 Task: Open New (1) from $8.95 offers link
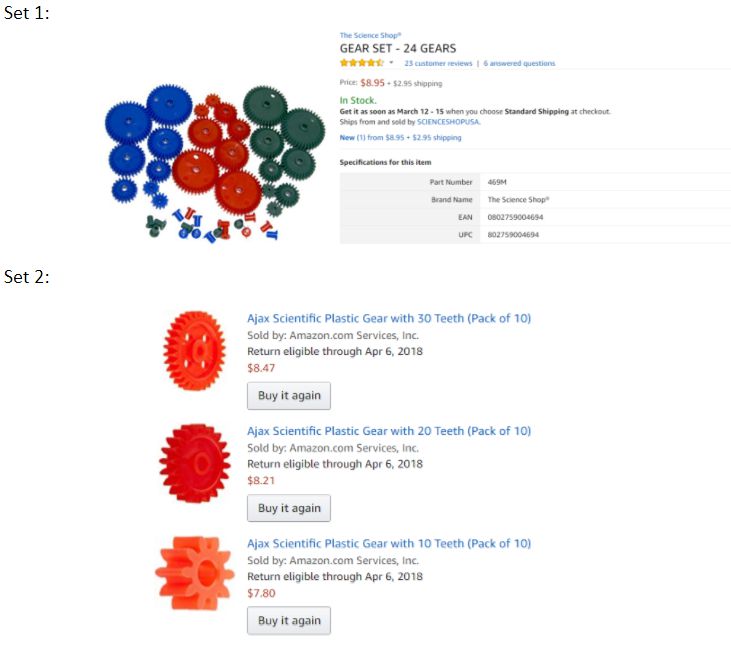(x=400, y=137)
